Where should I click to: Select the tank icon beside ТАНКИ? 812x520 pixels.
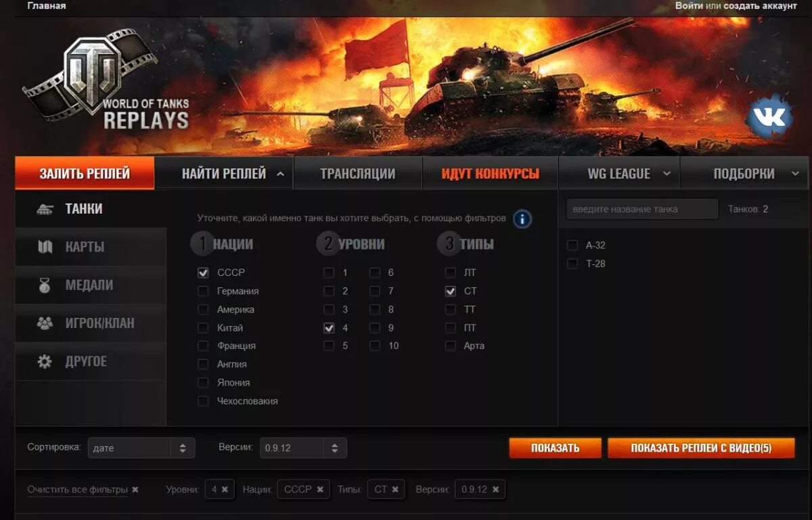[45, 209]
